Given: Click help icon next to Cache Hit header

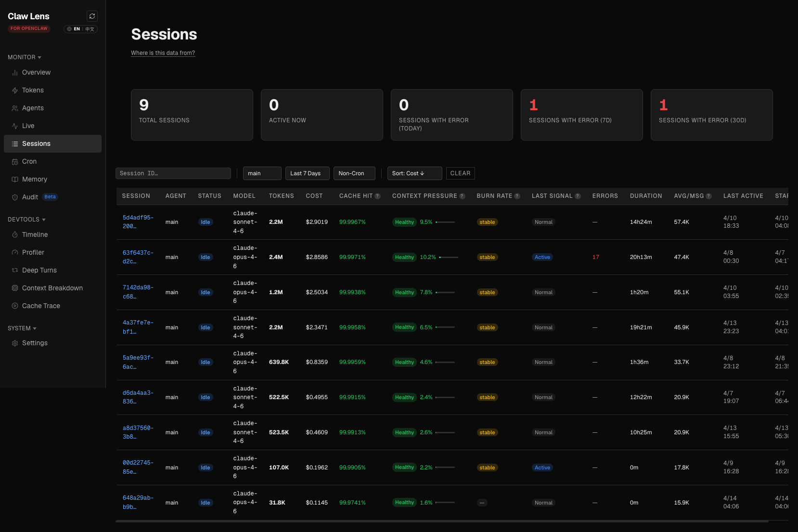Looking at the screenshot, I should tap(378, 196).
